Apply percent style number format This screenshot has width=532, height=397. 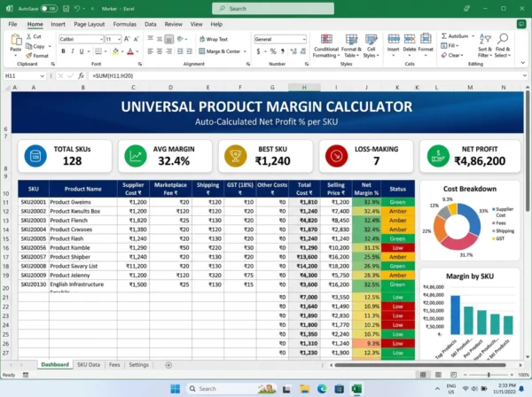[x=273, y=51]
